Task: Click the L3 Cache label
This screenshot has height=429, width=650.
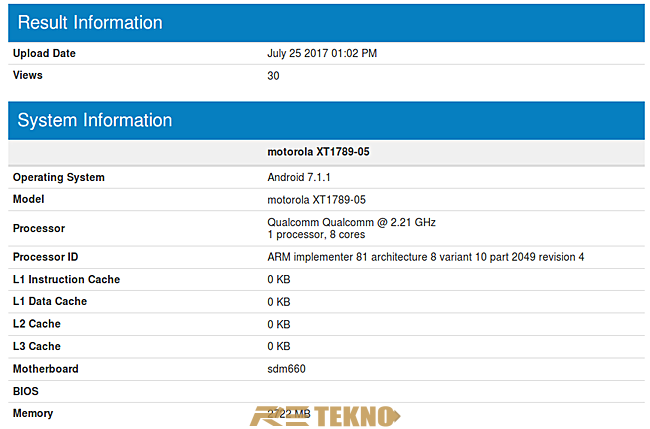Action: [x=36, y=346]
